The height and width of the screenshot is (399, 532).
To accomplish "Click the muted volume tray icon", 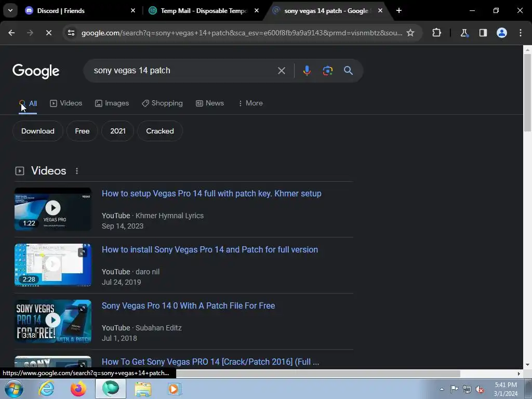I will 480,389.
